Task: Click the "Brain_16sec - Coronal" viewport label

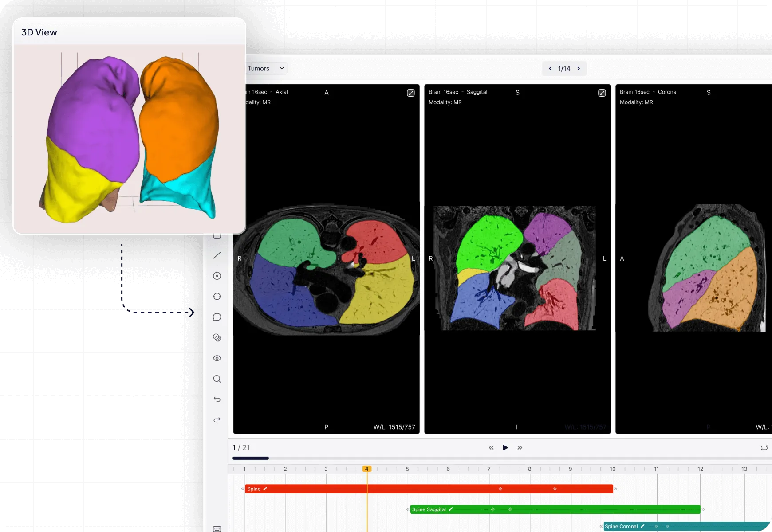Action: 649,92
